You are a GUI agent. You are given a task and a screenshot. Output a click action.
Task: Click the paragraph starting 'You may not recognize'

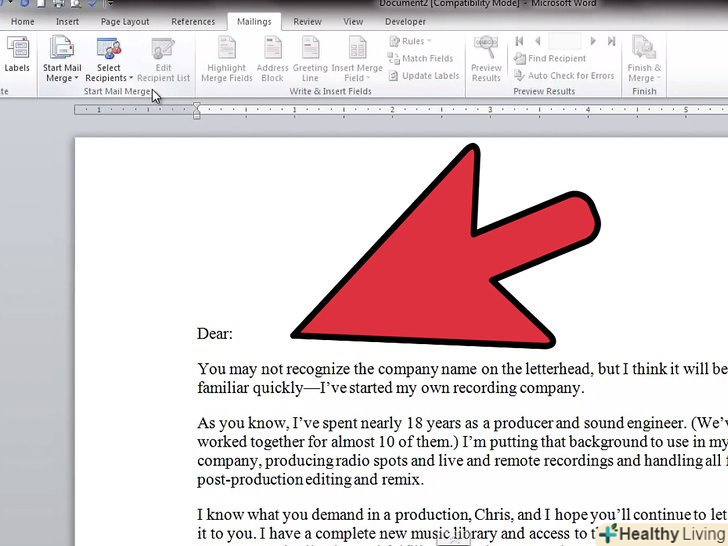tap(462, 378)
